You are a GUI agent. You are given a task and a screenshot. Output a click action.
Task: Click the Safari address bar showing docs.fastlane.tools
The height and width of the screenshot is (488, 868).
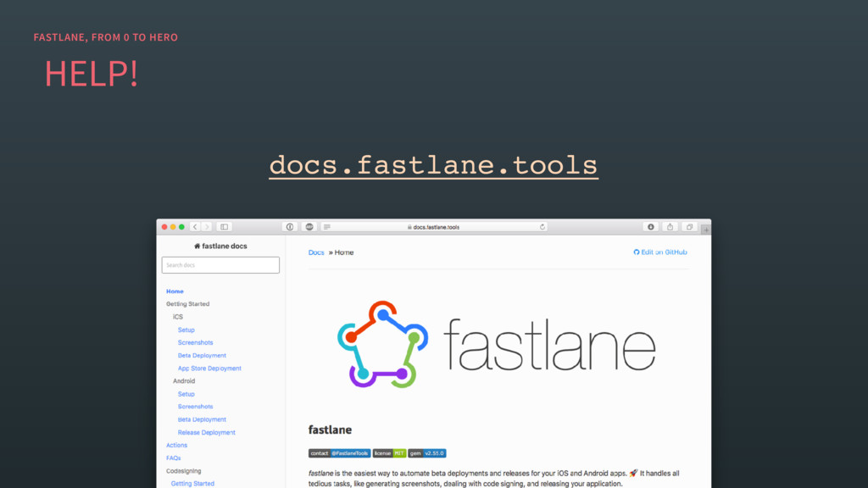click(x=434, y=227)
